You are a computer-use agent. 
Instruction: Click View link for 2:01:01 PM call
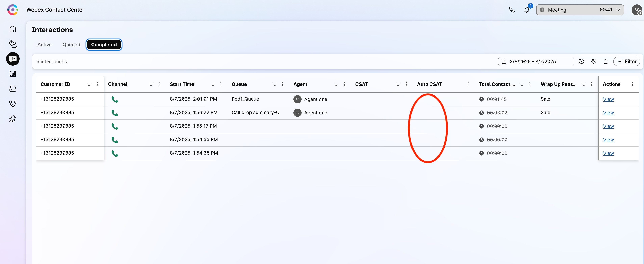[x=608, y=99]
